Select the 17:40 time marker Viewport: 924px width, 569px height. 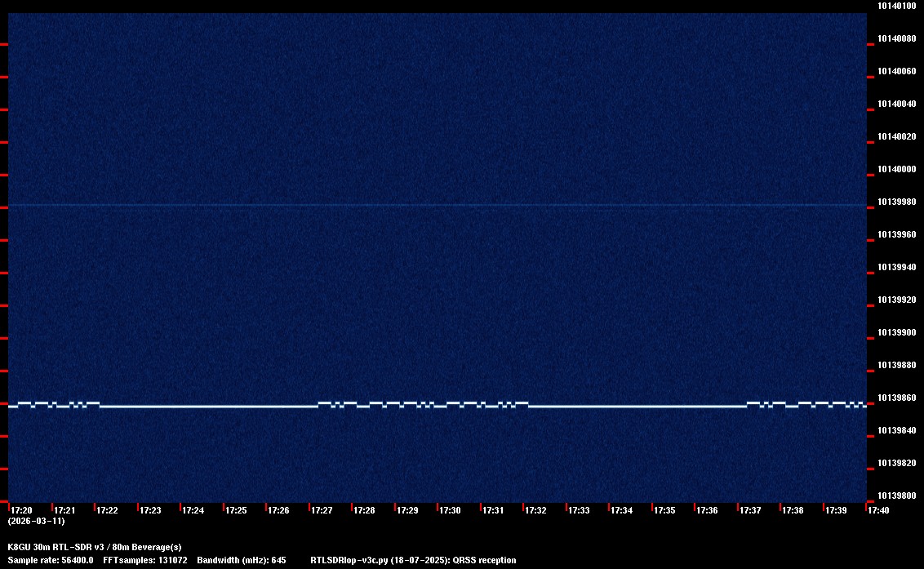point(878,510)
